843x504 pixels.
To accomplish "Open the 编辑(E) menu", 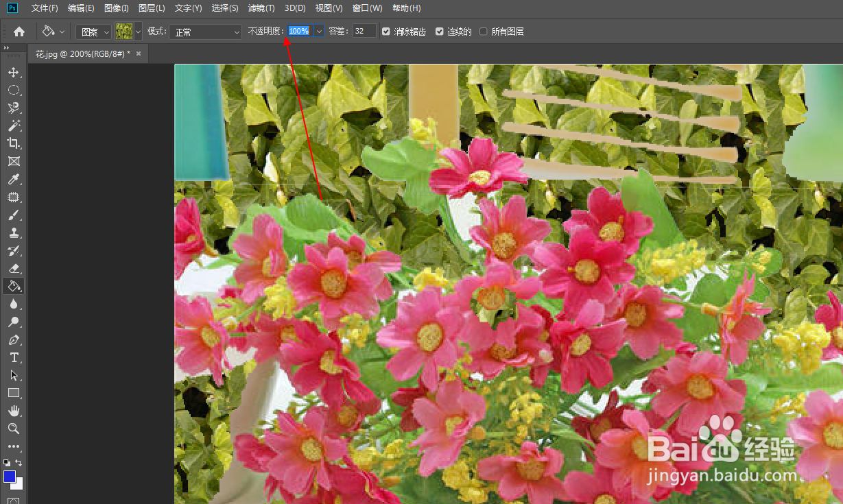I will [81, 8].
